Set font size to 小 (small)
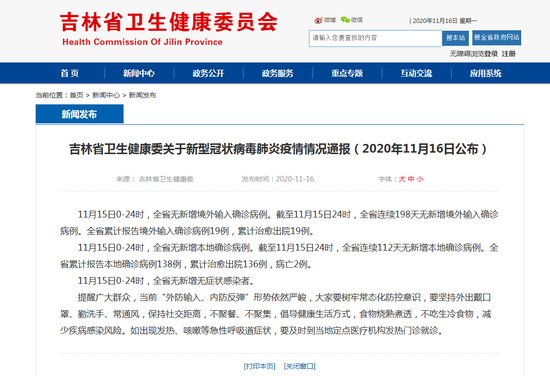Viewport: 550px width, 376px height. tap(420, 179)
